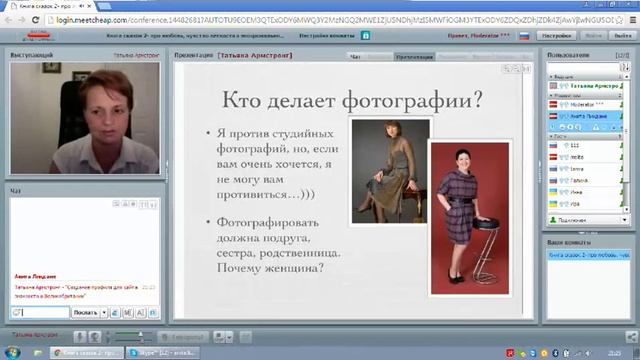Click the room Книга сказок 2 in Ваши комнаты
Image resolution: width=640 pixels, height=360 pixels.
(x=589, y=255)
